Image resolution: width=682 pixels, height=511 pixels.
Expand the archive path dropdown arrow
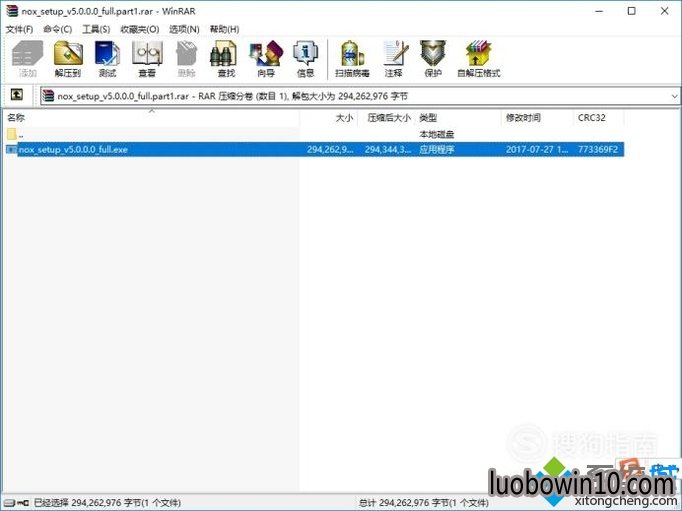pos(674,96)
